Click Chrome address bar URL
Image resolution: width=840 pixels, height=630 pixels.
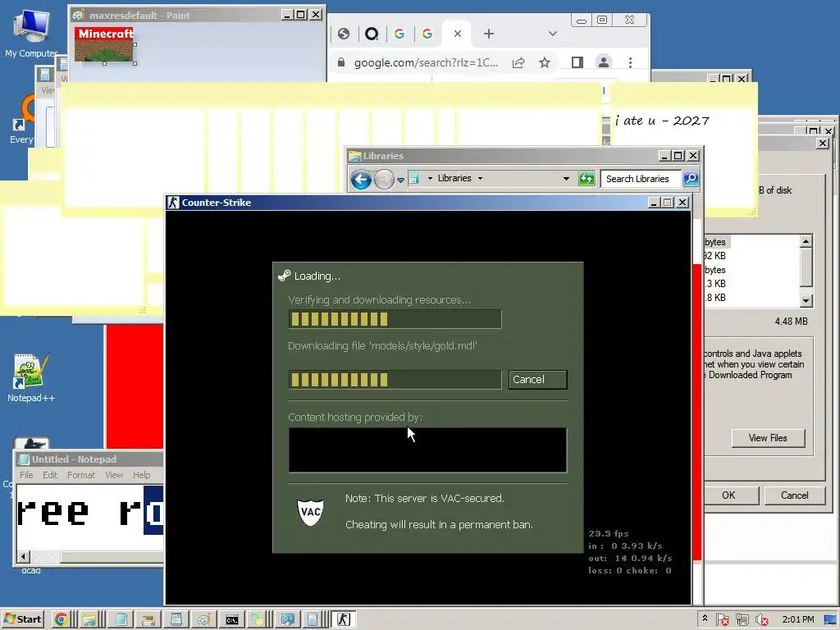426,62
